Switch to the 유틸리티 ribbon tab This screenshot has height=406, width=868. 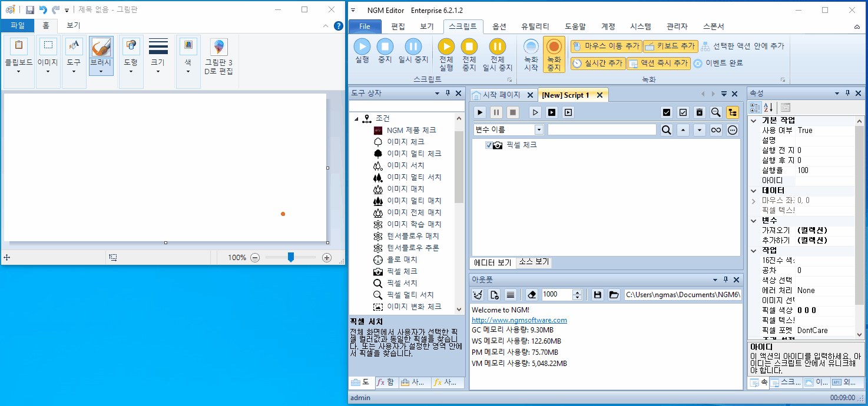[x=535, y=26]
